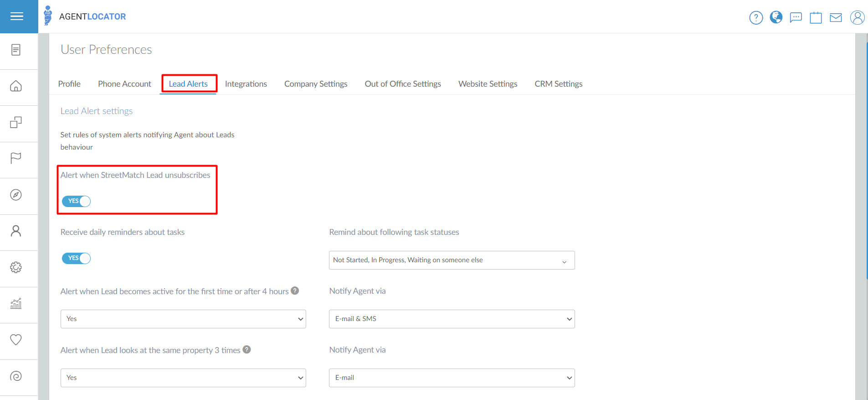Open the chart statistics sidebar icon
Image resolution: width=868 pixels, height=400 pixels.
pos(16,303)
